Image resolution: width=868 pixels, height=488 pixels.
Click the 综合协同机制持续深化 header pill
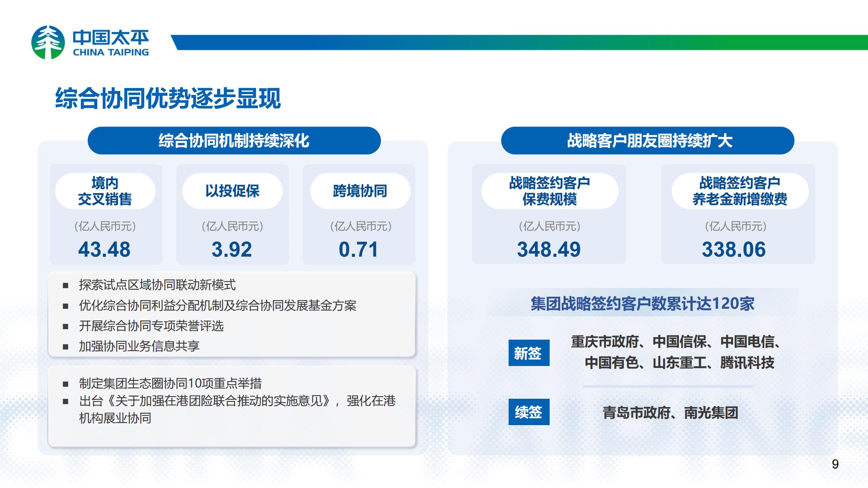coord(234,140)
